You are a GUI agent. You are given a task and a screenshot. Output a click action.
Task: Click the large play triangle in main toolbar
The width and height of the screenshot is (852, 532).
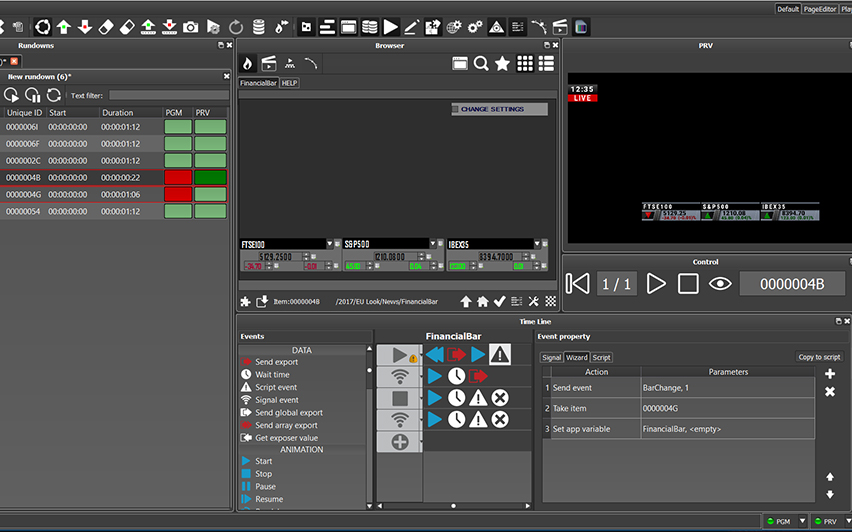(x=390, y=27)
